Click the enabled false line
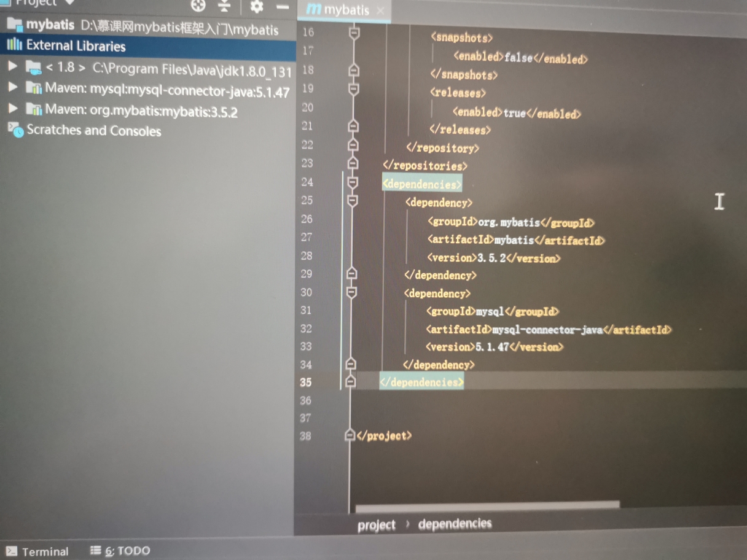The height and width of the screenshot is (560, 747). 520,58
